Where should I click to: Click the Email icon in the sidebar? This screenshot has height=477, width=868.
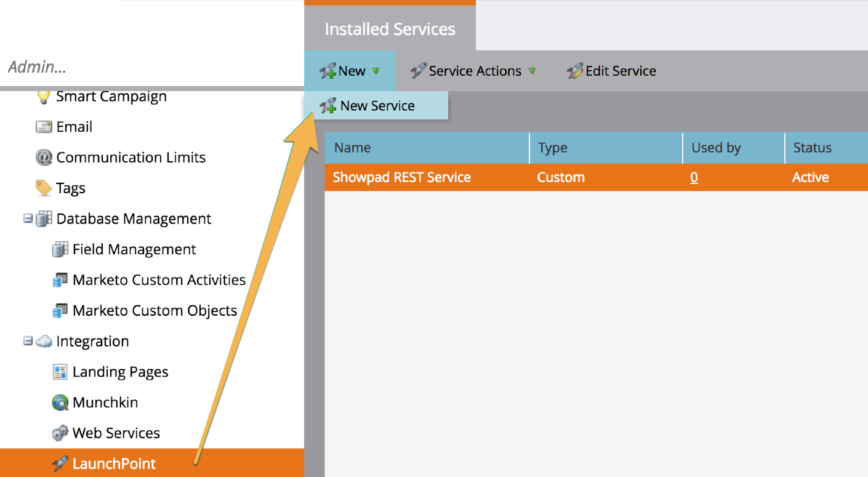42,126
